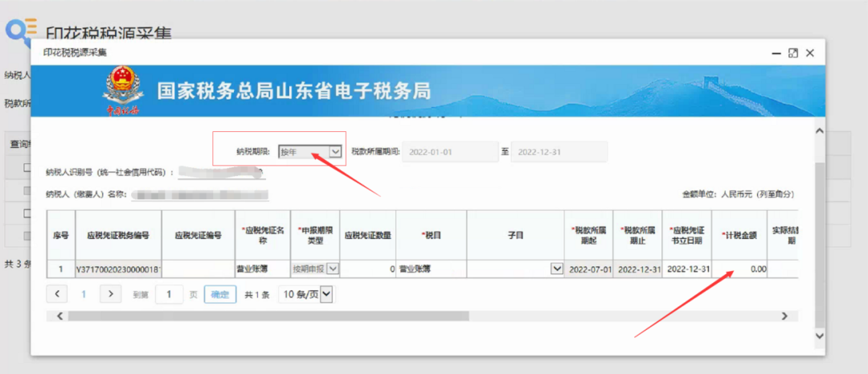Click the 税款所属期止 cell 2022-12-31
868x374 pixels.
coord(637,269)
